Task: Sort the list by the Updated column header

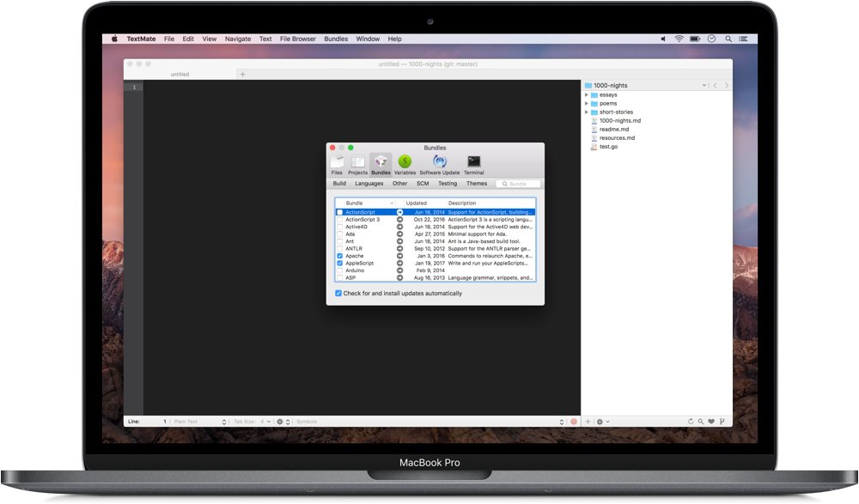Action: tap(424, 203)
